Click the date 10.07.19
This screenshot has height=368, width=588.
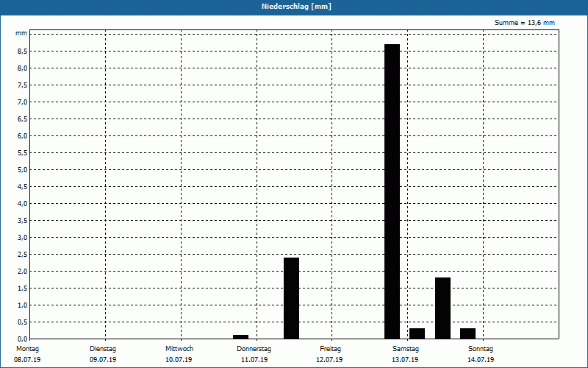179,360
